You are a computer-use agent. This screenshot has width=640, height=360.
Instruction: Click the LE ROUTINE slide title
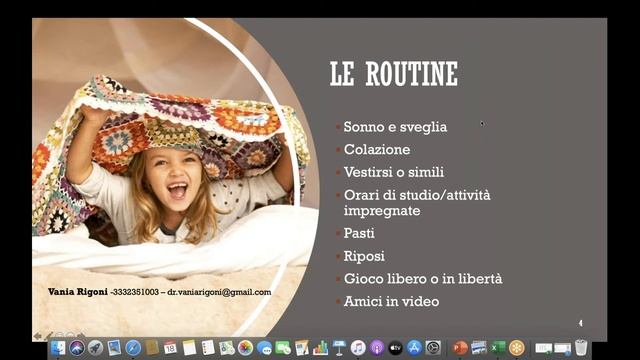click(394, 74)
